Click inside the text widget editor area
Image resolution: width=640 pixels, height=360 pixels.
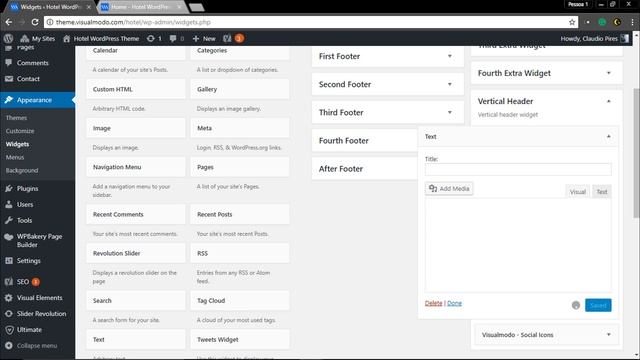pos(518,245)
